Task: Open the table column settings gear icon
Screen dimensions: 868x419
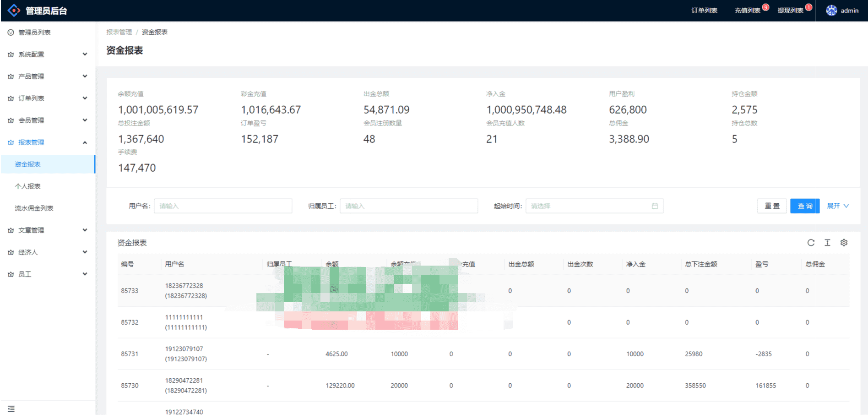Action: [844, 243]
